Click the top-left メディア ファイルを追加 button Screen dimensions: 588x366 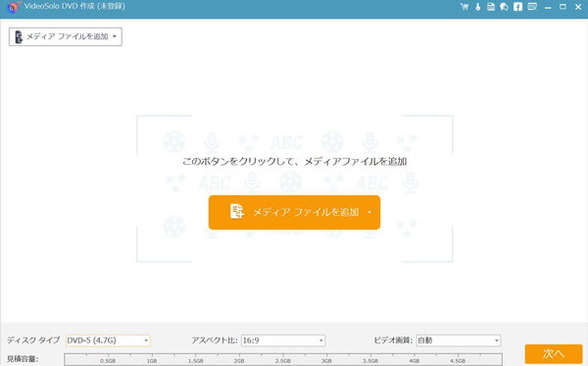pos(66,36)
